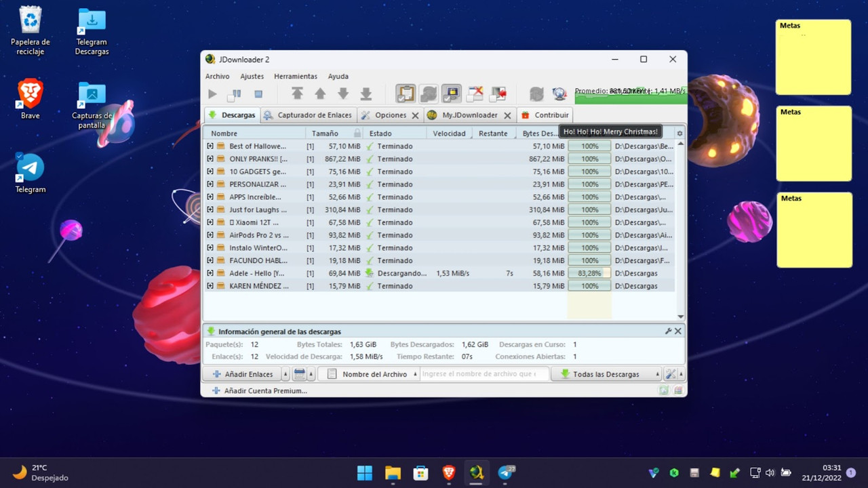
Task: Start all downloads with the play icon
Action: tap(213, 94)
